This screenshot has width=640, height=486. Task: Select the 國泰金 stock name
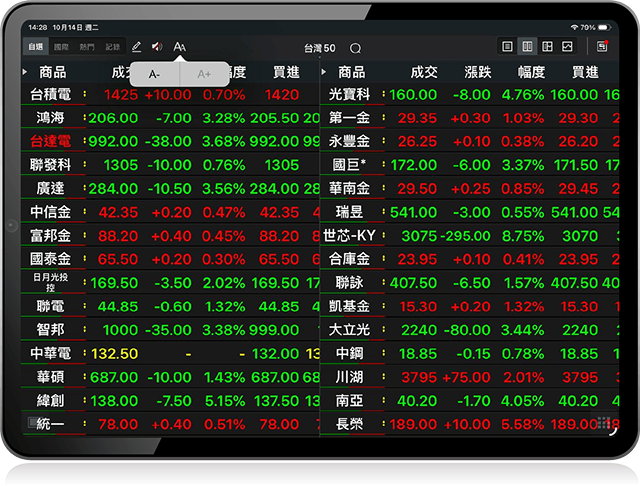click(x=51, y=259)
